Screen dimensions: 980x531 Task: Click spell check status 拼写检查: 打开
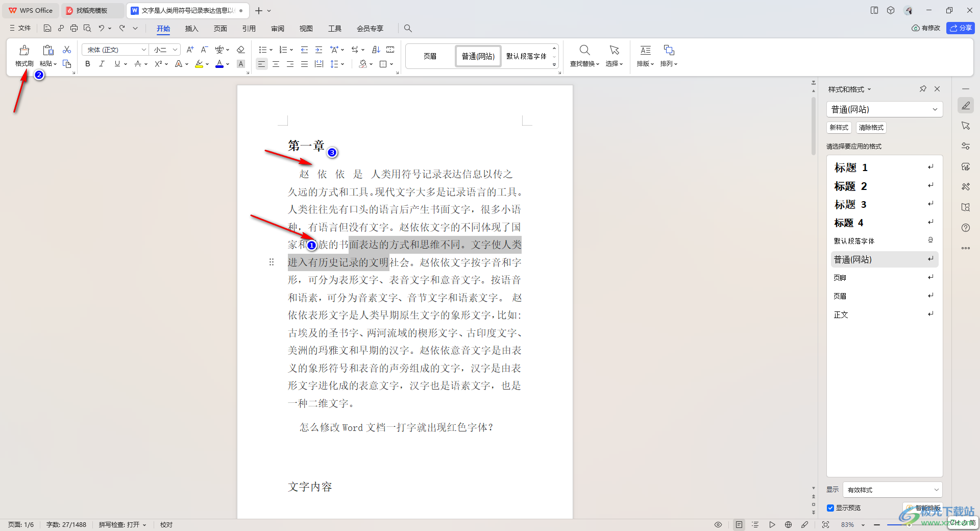[x=122, y=525]
